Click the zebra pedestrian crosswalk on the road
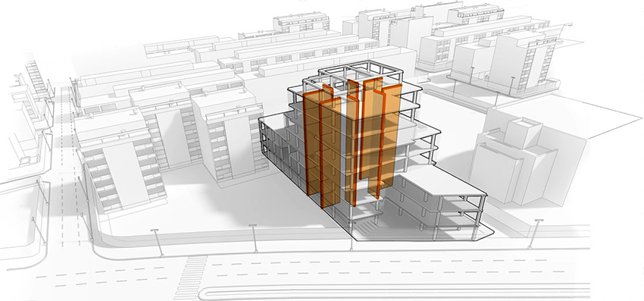644x301 pixels. [x=191, y=277]
